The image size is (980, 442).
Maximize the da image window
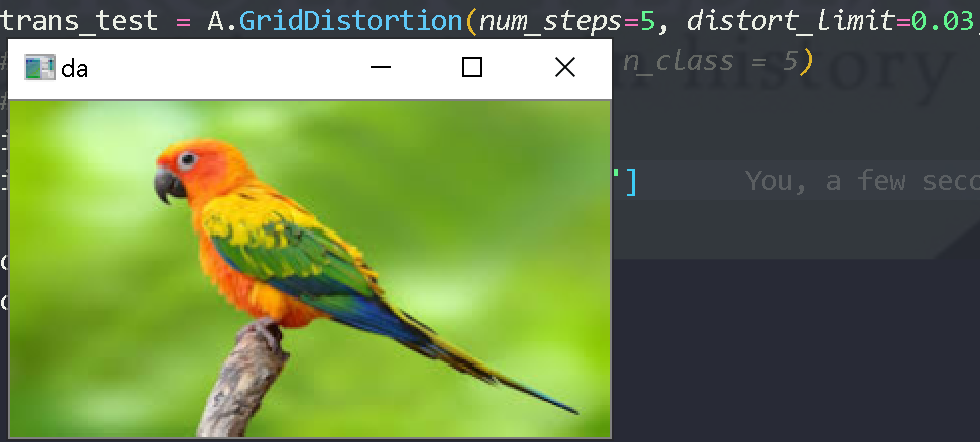(472, 67)
